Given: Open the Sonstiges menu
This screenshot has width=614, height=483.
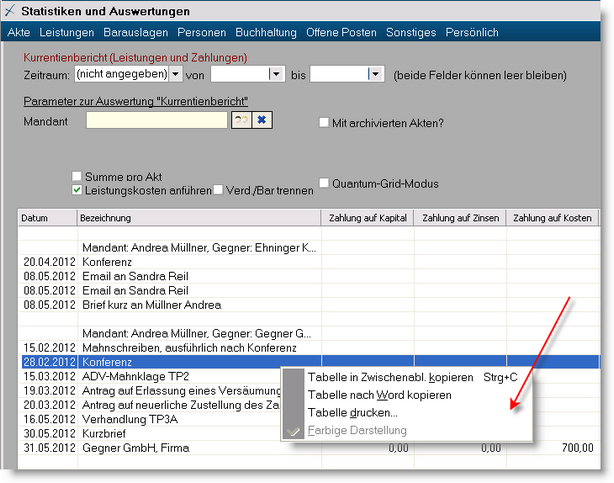Looking at the screenshot, I should click(x=411, y=32).
